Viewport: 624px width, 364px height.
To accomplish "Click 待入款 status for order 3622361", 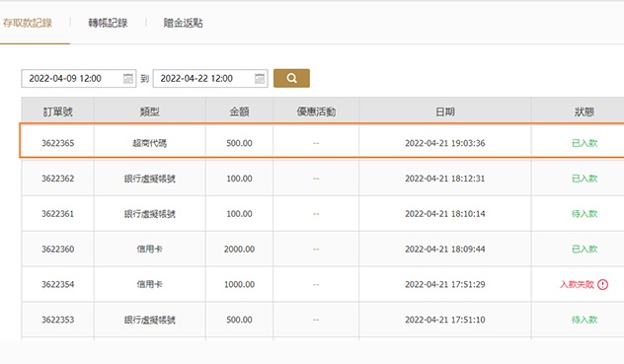I will (x=585, y=214).
